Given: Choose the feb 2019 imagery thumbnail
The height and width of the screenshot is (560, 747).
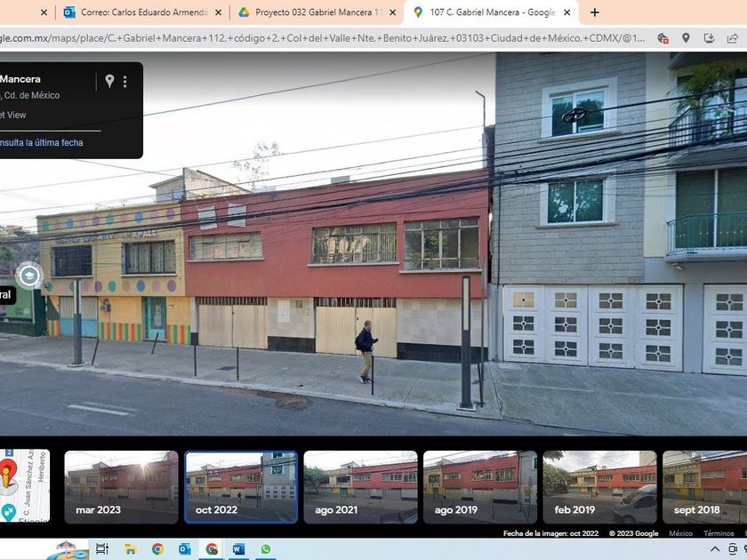Looking at the screenshot, I should (599, 487).
